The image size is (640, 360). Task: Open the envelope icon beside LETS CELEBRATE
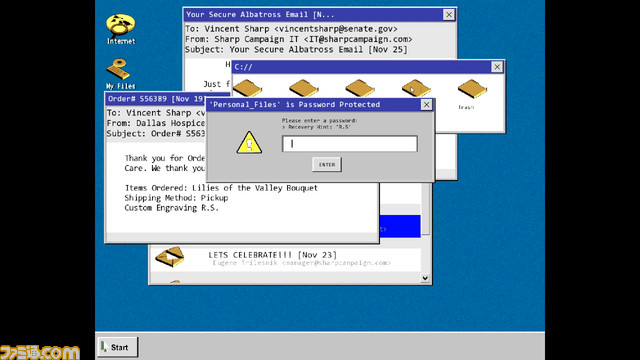[170, 257]
